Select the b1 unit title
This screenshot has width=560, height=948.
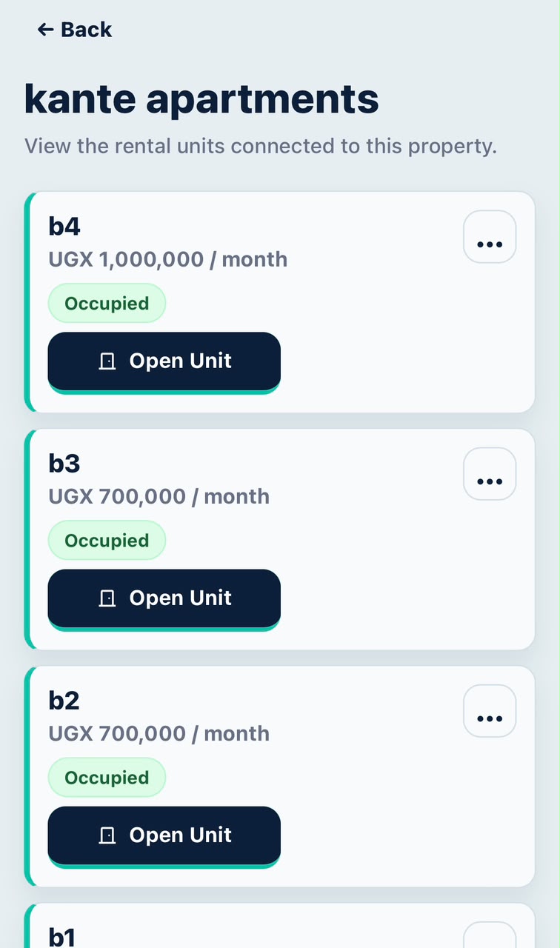pos(62,937)
